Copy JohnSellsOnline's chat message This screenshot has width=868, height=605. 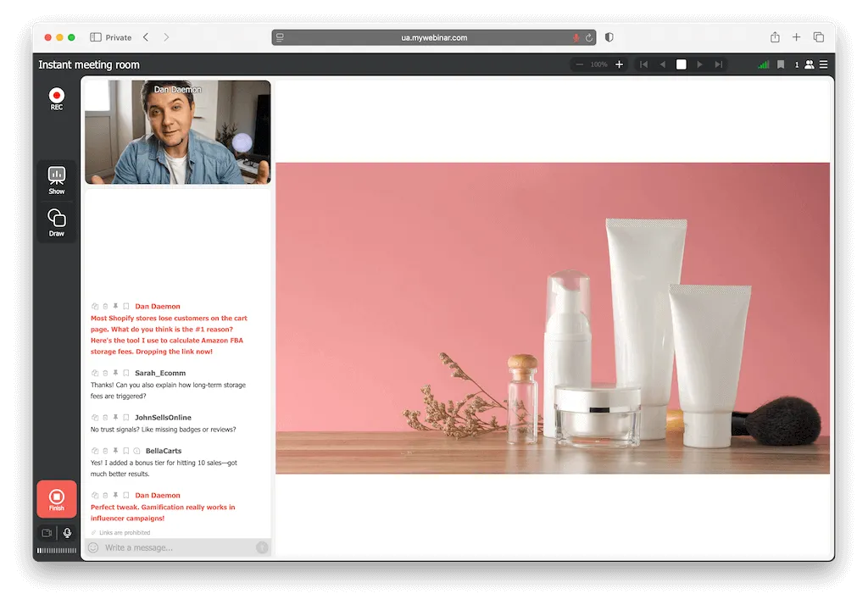[x=95, y=418]
